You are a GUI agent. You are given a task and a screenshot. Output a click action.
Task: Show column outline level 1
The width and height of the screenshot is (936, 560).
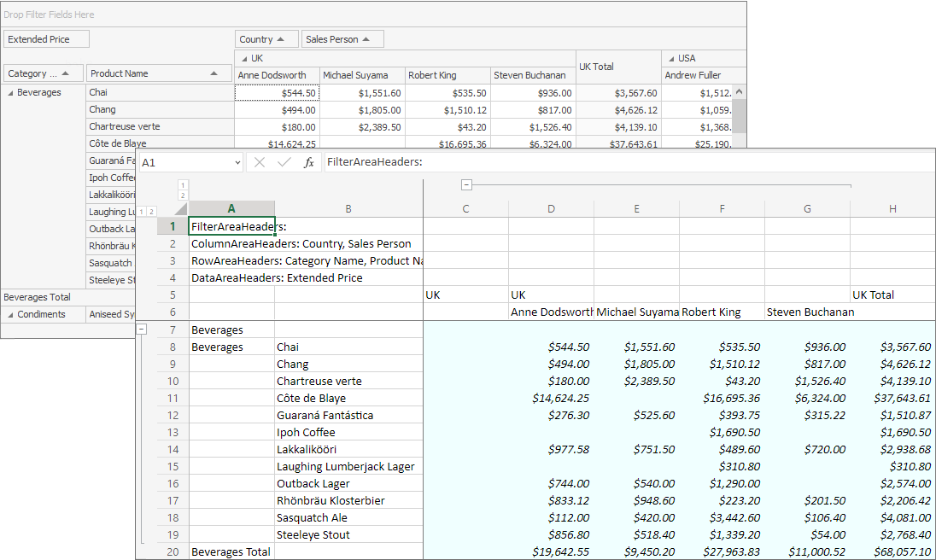183,185
